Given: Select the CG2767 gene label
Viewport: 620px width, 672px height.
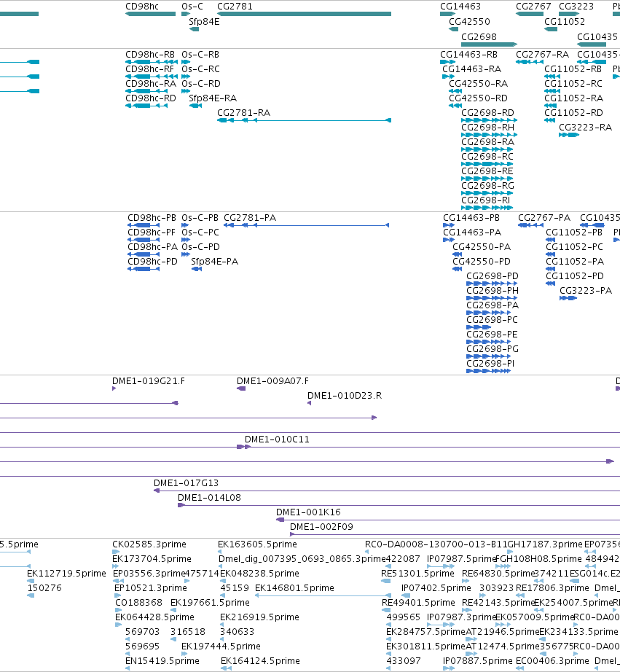Looking at the screenshot, I should (533, 7).
